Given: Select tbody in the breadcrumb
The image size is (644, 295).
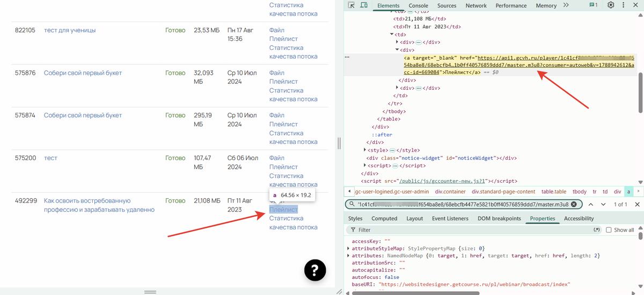Looking at the screenshot, I should coord(579,191).
